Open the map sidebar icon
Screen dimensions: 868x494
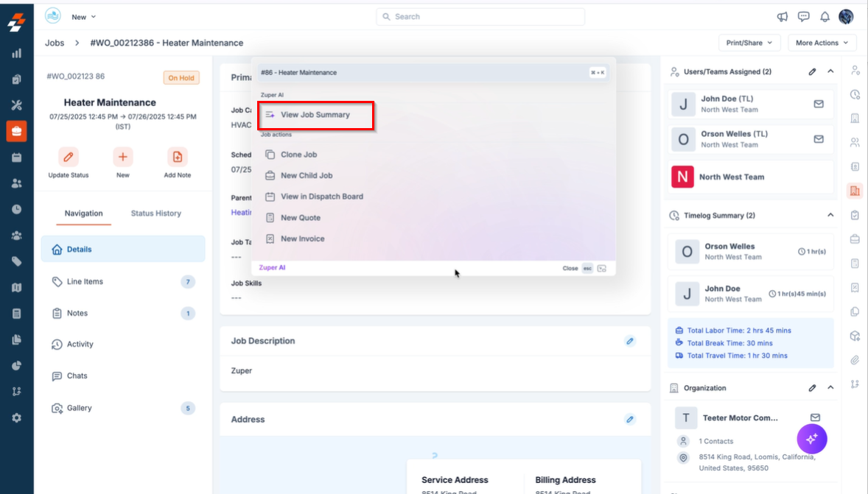click(17, 287)
